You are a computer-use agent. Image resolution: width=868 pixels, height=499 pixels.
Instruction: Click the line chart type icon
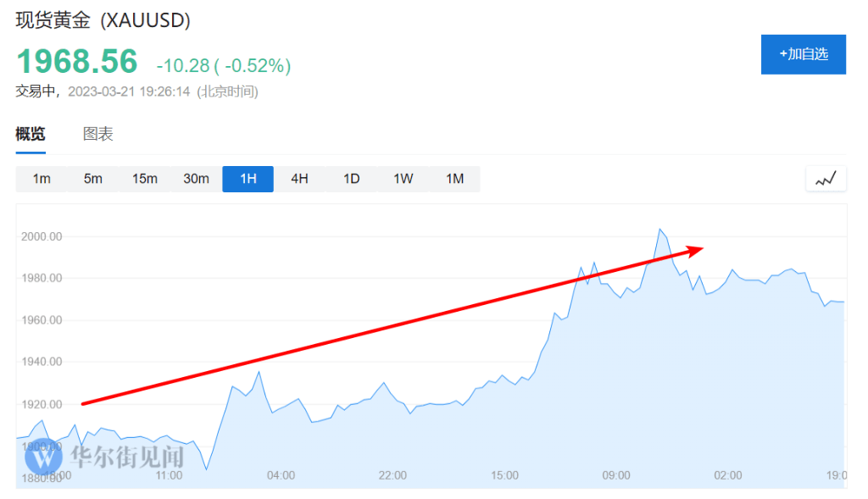click(x=826, y=179)
